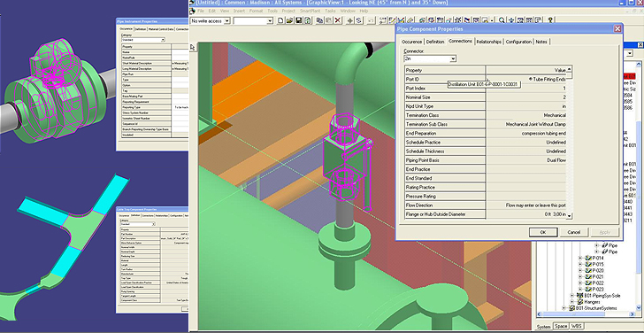Expand the P-021 tree node
Image resolution: width=644 pixels, height=333 pixels.
(x=580, y=276)
